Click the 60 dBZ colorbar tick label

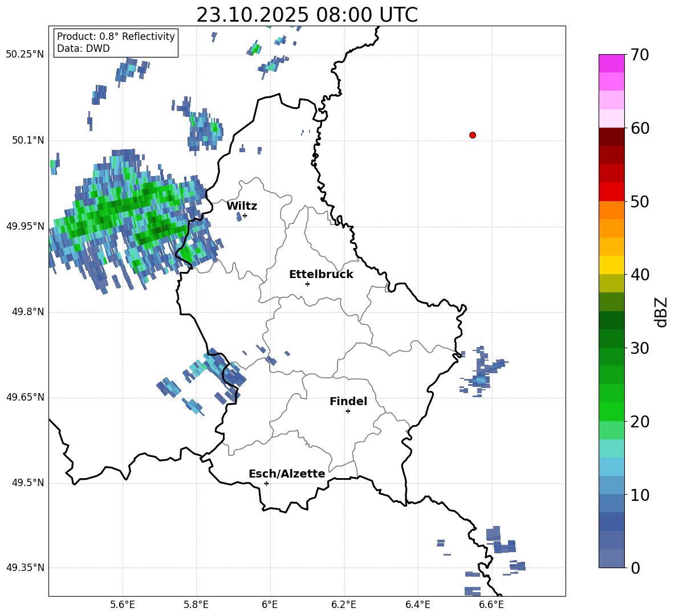640,128
